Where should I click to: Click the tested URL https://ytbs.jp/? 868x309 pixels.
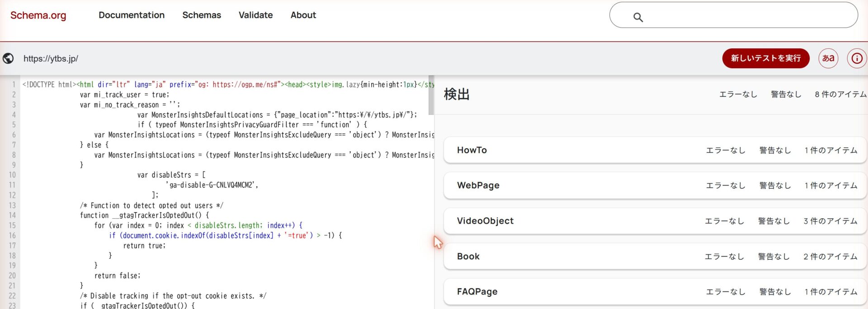[x=51, y=59]
